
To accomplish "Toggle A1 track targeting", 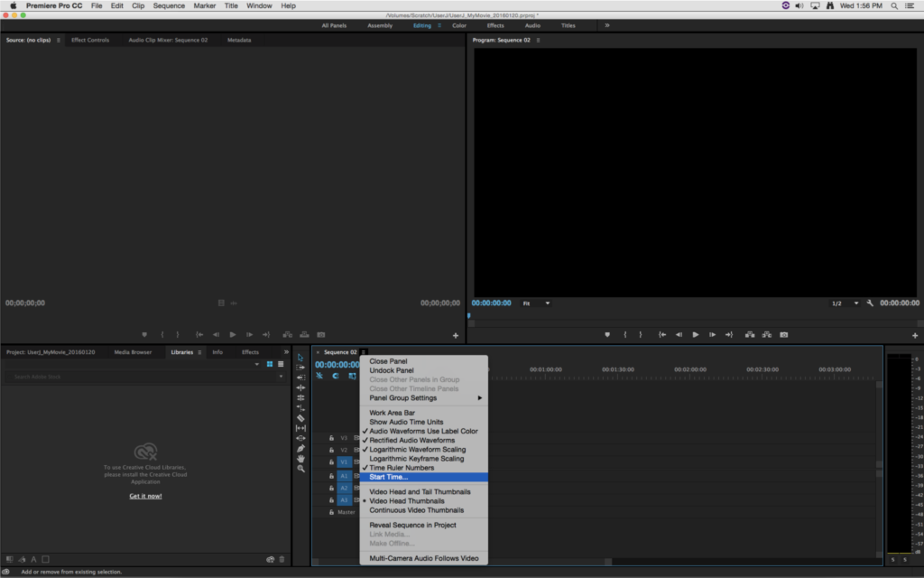I will (344, 475).
